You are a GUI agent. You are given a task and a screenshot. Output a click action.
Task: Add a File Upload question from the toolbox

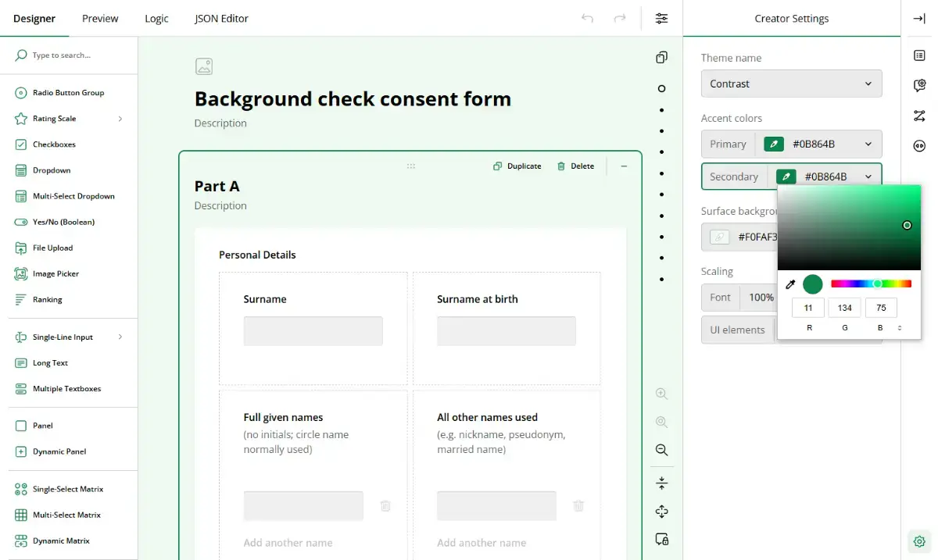[52, 248]
